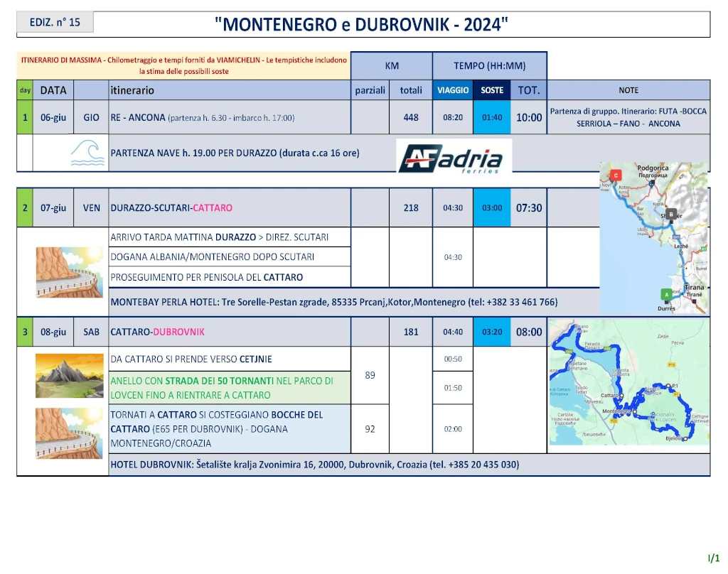Select total km value 448
The width and height of the screenshot is (728, 574).
click(411, 117)
